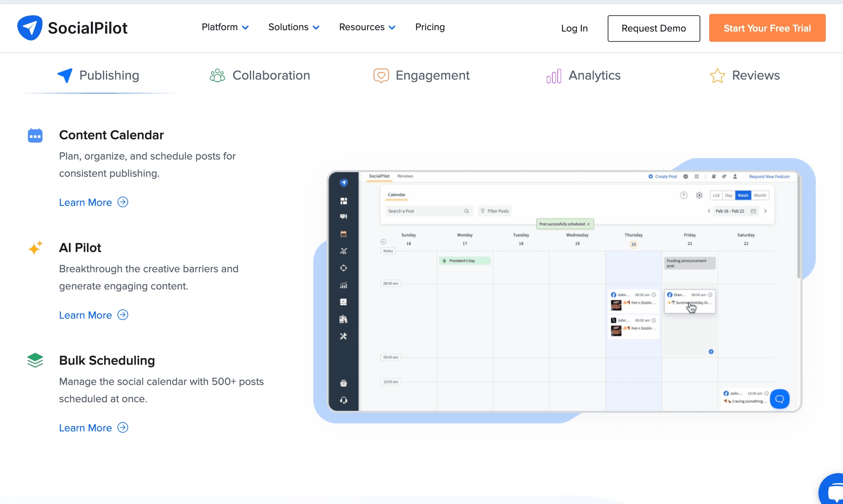
Task: Click the inbox tray icon in preview sidebar
Action: click(x=344, y=302)
